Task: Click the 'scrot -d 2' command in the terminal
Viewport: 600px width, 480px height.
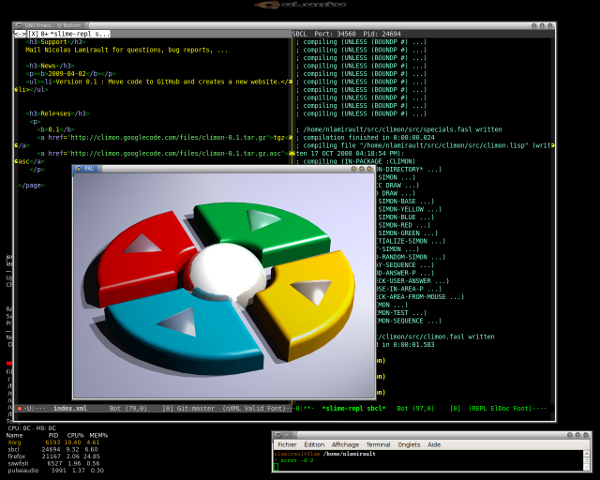Action: 297,460
